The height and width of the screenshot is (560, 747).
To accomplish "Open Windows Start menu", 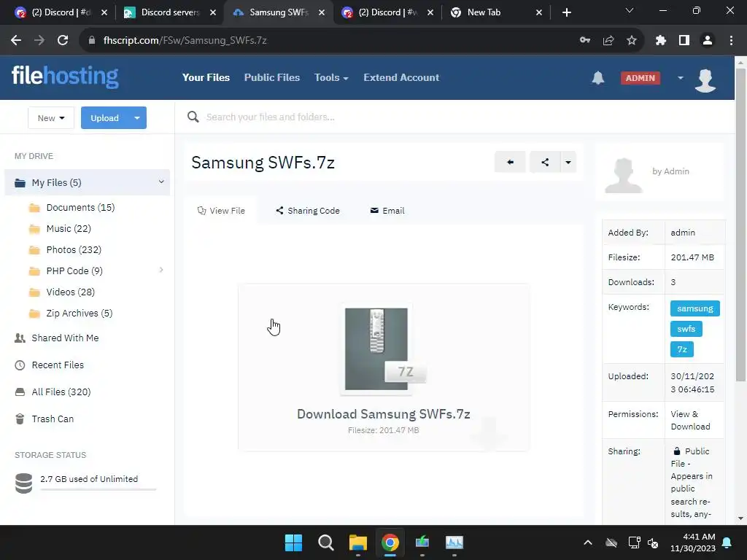I will pos(293,542).
